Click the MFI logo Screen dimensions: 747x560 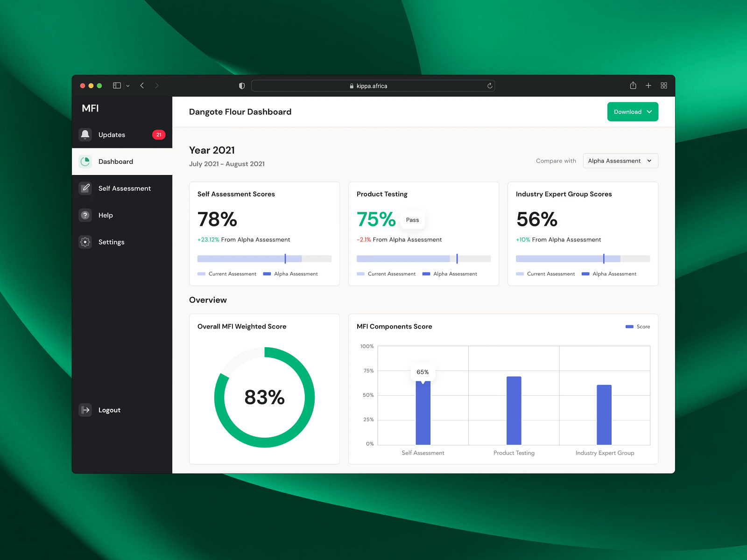[90, 108]
